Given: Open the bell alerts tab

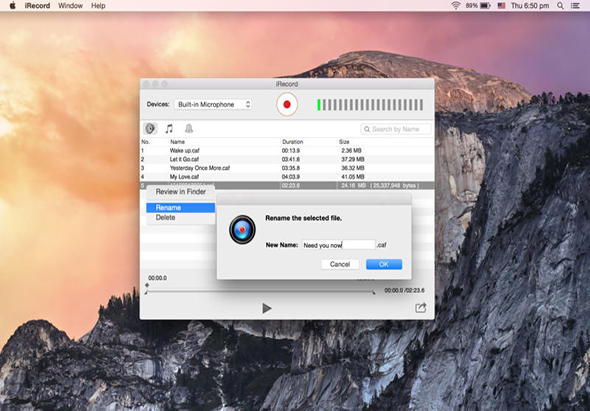Looking at the screenshot, I should [189, 129].
